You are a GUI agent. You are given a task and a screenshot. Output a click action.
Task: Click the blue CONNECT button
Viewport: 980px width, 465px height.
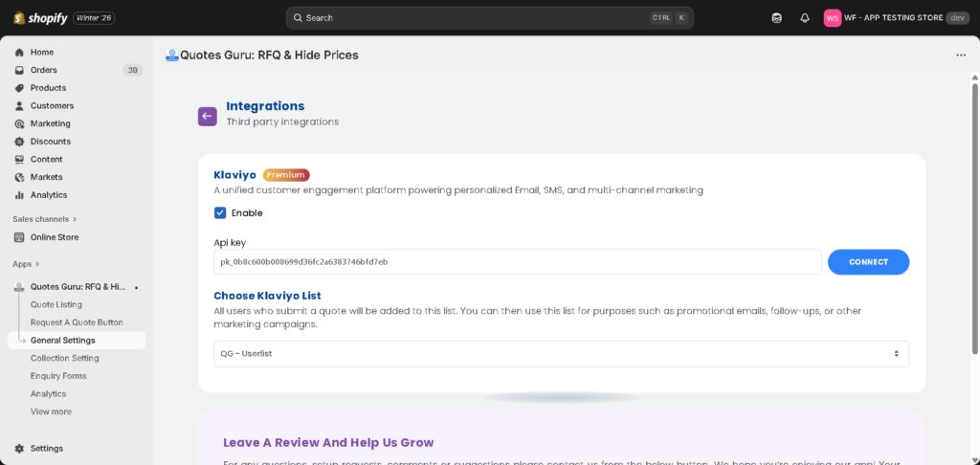(x=868, y=262)
